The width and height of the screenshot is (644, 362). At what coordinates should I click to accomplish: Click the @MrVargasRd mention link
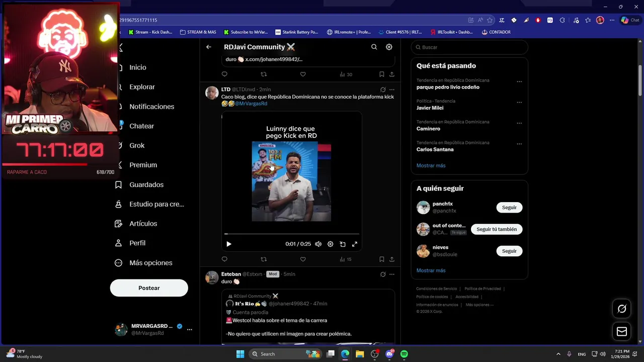click(251, 104)
